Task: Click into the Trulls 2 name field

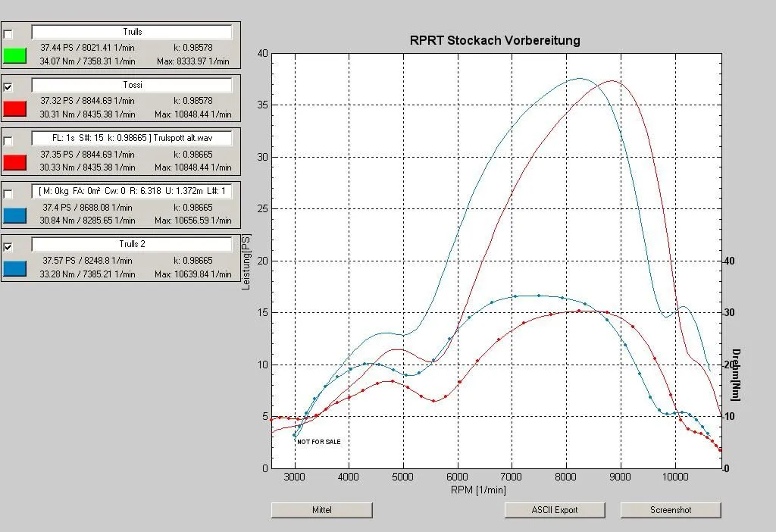Action: [131, 245]
